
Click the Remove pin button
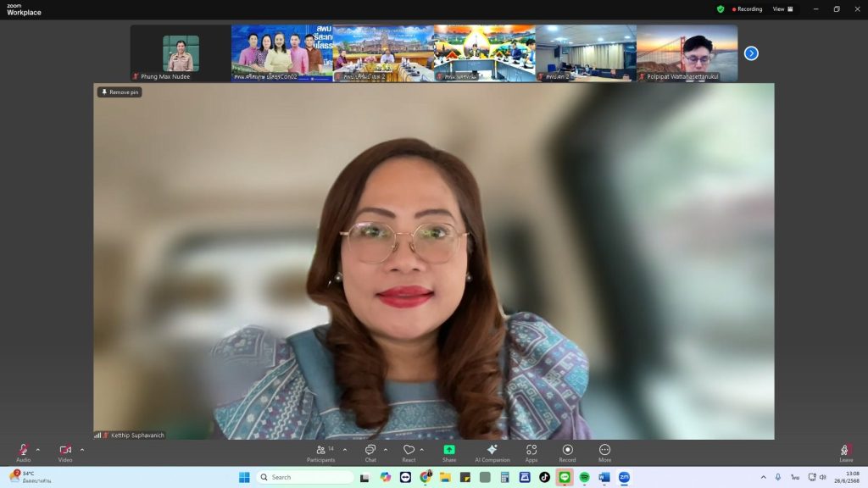pos(120,92)
